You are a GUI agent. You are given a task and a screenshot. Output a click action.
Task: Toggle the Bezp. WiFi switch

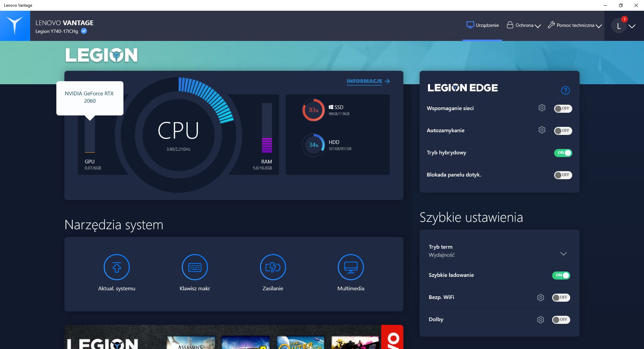pos(561,297)
